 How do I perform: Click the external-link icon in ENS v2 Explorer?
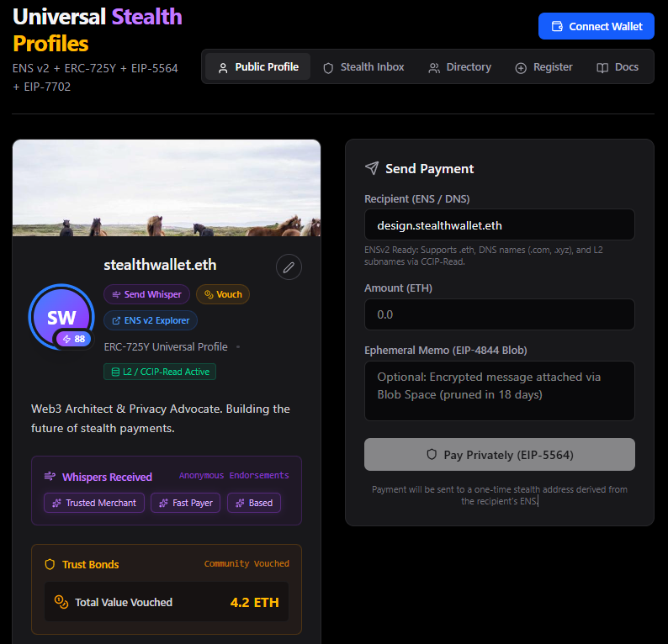tap(116, 321)
